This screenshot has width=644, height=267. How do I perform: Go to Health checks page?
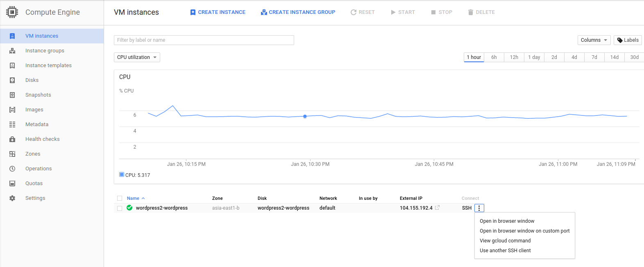(43, 139)
